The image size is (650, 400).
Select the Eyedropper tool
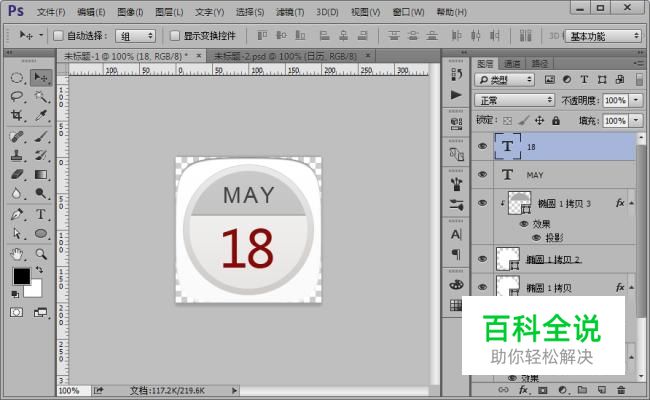pos(41,116)
